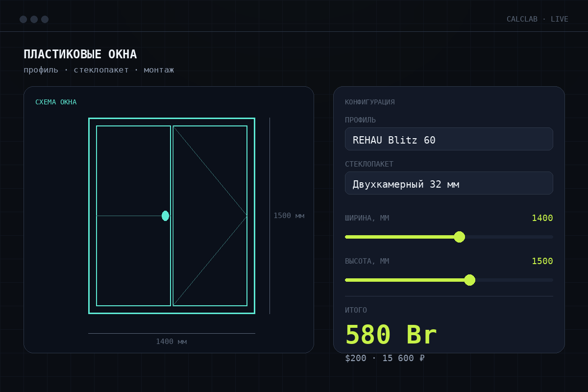Viewport: 588px width, 392px height.
Task: Click the converted price $200 · 15 600 ₽
Action: point(385,358)
